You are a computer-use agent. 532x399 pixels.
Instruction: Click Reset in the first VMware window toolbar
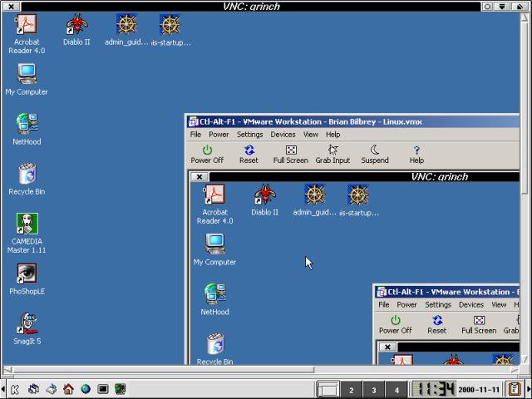249,155
